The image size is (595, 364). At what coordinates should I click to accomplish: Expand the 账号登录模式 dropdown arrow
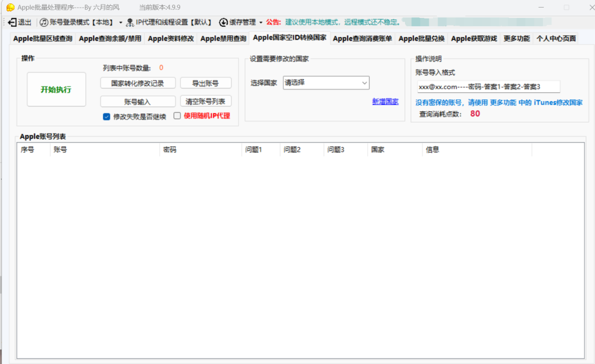[121, 23]
